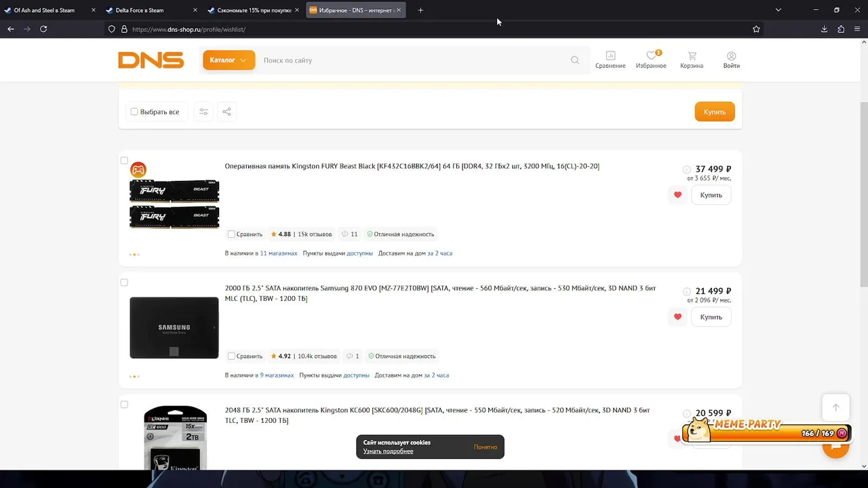Close the Delta Force tab
This screenshot has height=488, width=868.
[x=195, y=10]
